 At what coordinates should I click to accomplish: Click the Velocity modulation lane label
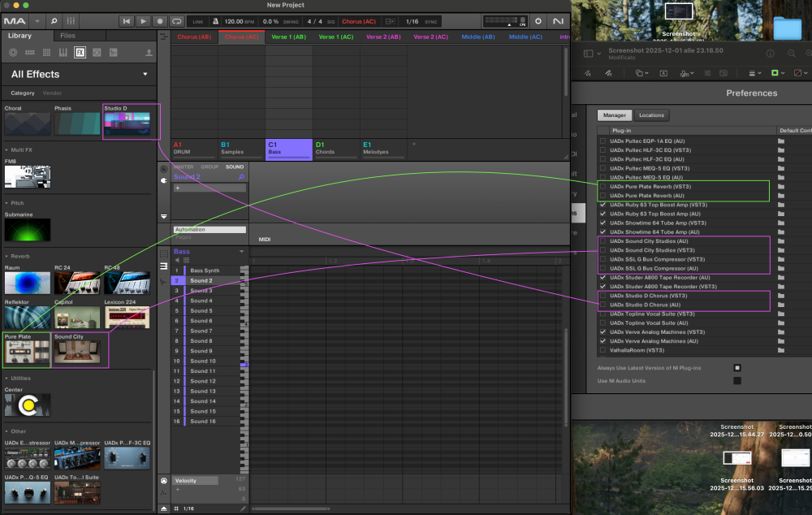pyautogui.click(x=196, y=481)
